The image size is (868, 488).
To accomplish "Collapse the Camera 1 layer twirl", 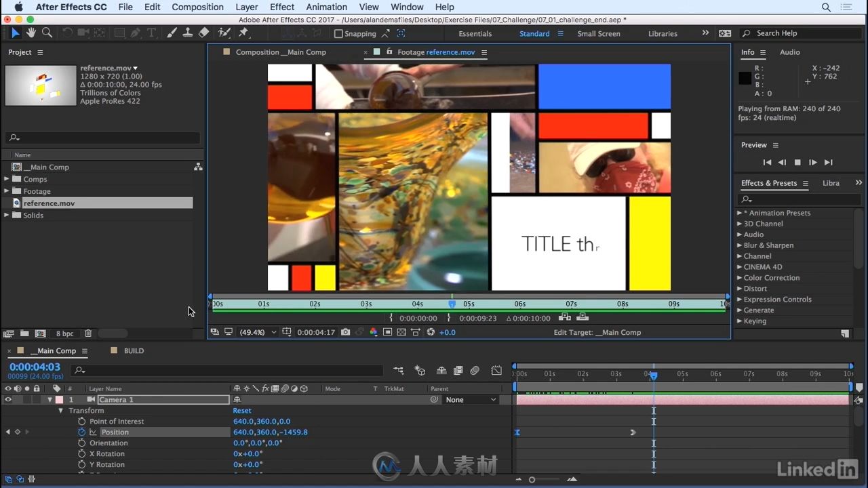I will click(x=50, y=400).
